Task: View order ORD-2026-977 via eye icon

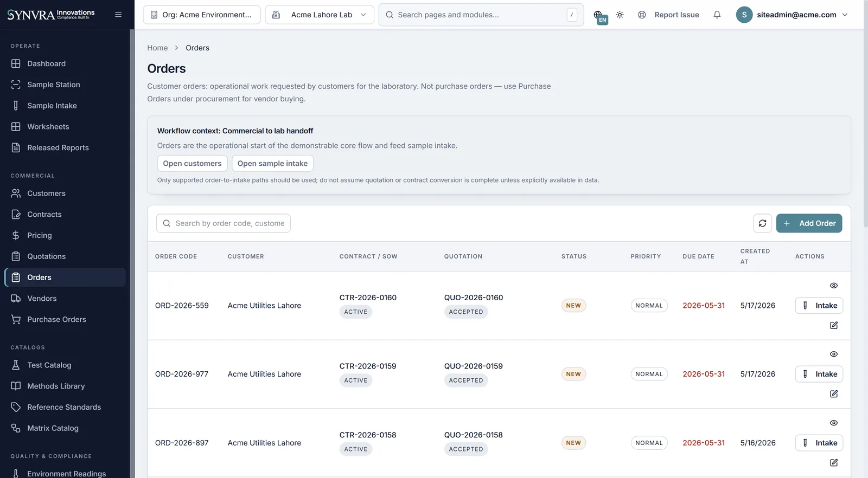Action: [x=834, y=354]
